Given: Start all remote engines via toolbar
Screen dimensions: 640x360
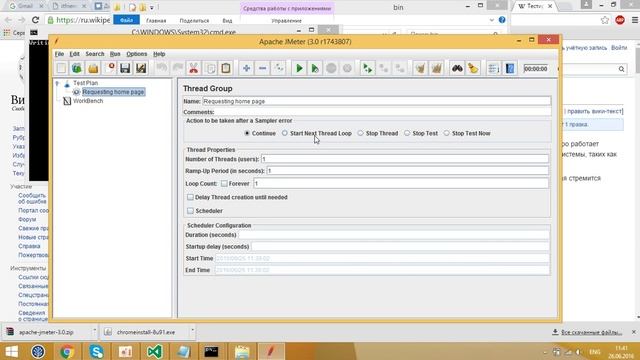Looking at the screenshot, I should coord(367,68).
